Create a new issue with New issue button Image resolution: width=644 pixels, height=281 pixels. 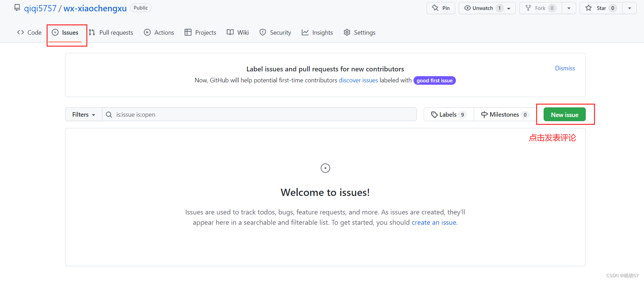tap(565, 115)
